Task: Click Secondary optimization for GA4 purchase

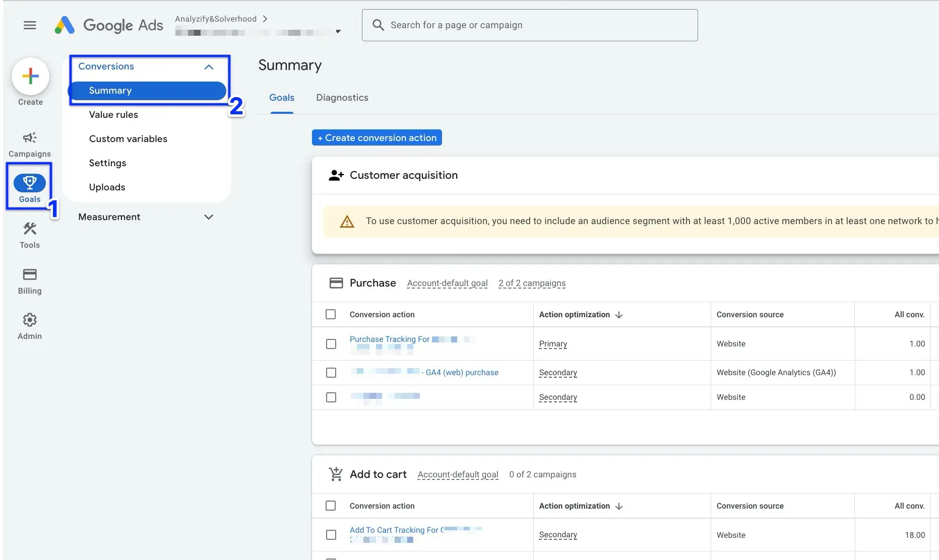Action: coord(558,373)
